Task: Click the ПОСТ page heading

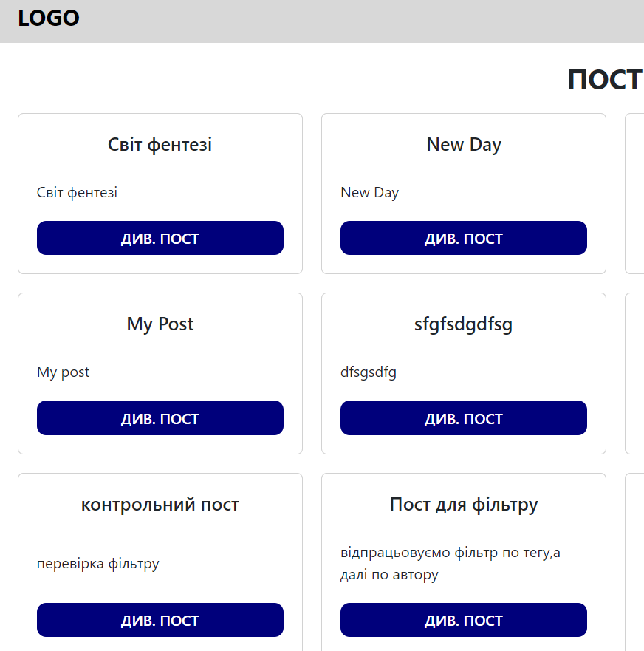Action: click(605, 80)
